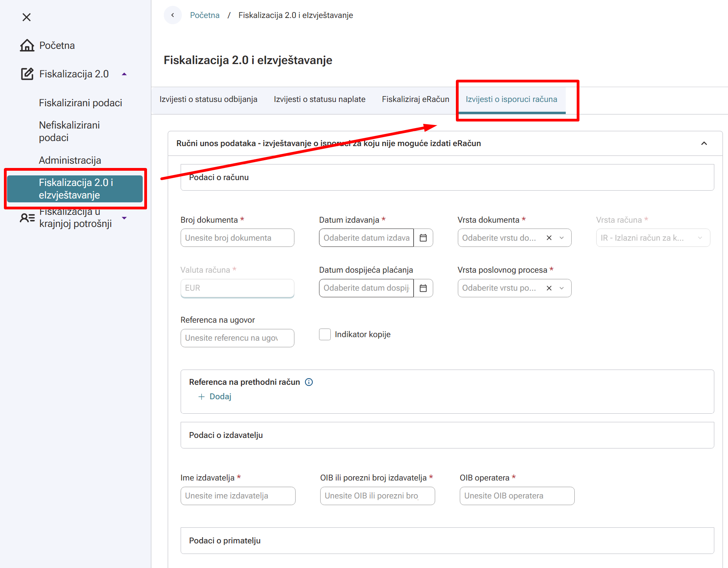Click Dodaj to add previous invoice reference
This screenshot has width=728, height=568.
click(x=215, y=397)
